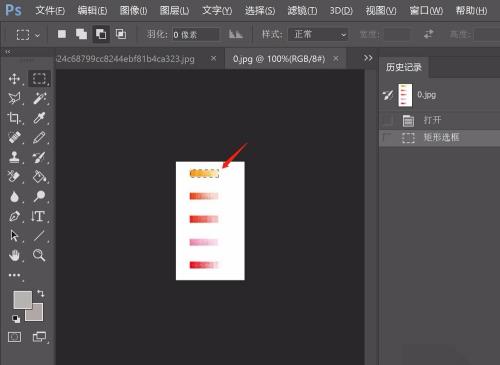
Task: Open the foreground color swatch
Action: [x=22, y=300]
